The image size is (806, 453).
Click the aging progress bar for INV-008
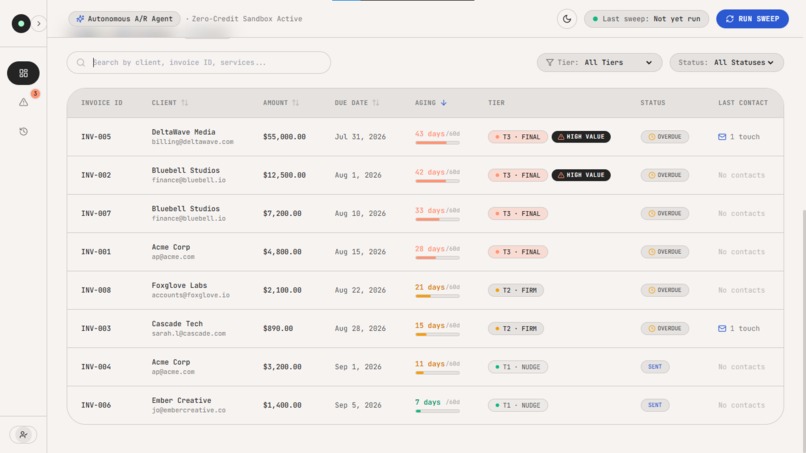[x=437, y=296]
